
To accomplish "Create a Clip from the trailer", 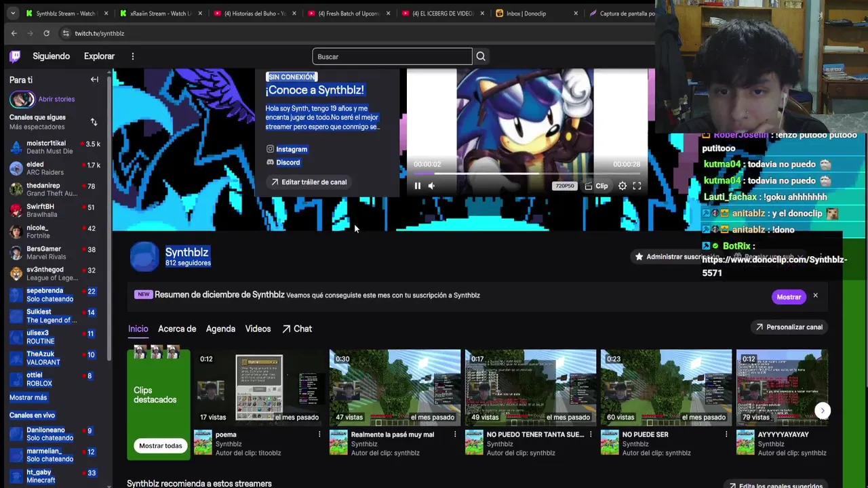I will click(x=597, y=186).
